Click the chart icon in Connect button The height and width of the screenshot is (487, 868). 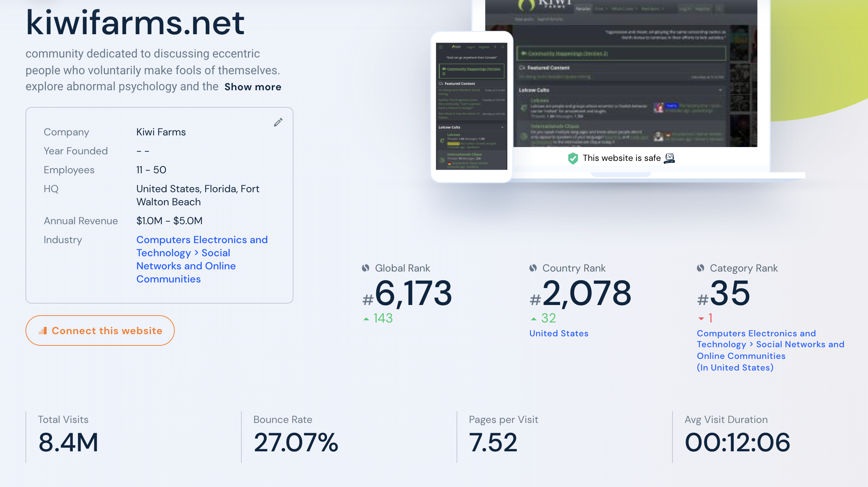(43, 330)
